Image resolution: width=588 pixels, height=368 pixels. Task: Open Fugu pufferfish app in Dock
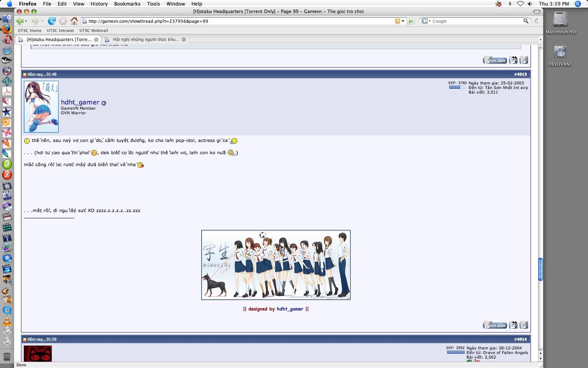(7, 60)
